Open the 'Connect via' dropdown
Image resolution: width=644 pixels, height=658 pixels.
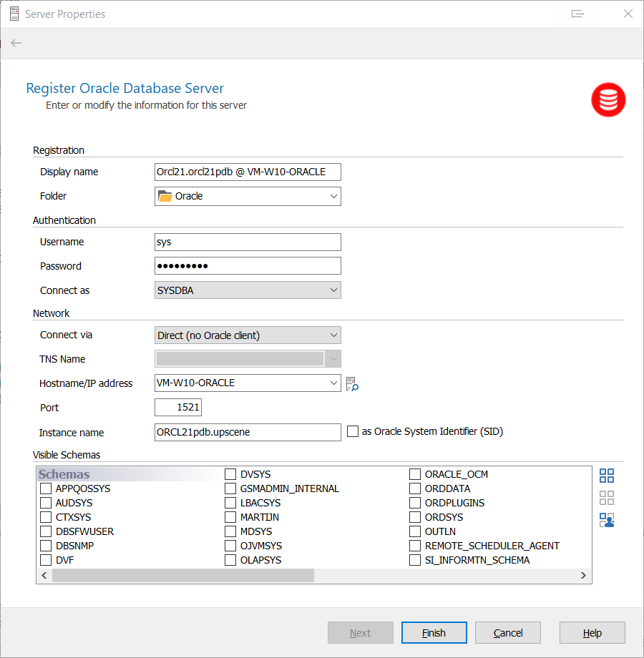pos(248,335)
